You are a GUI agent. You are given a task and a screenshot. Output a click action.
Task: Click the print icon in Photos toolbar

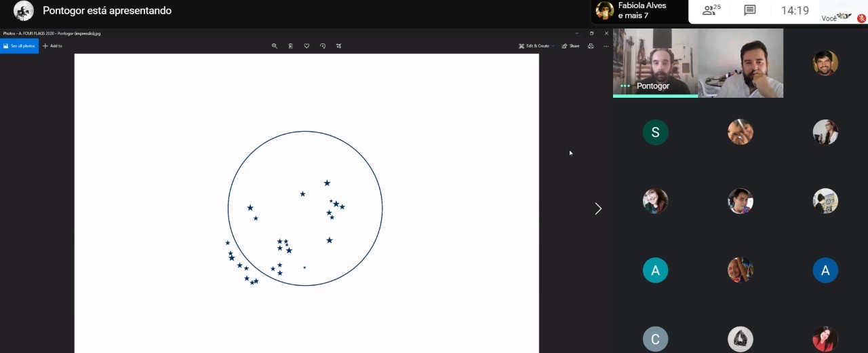[x=591, y=46]
